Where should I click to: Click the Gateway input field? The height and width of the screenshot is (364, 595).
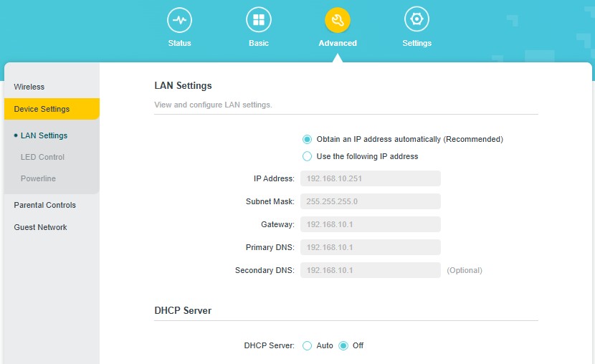pos(371,224)
